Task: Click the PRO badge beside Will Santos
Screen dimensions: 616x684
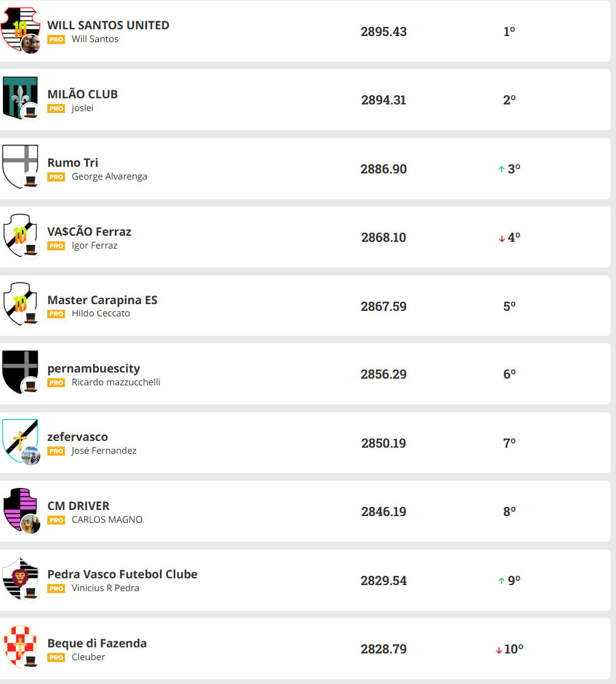Action: [x=56, y=39]
